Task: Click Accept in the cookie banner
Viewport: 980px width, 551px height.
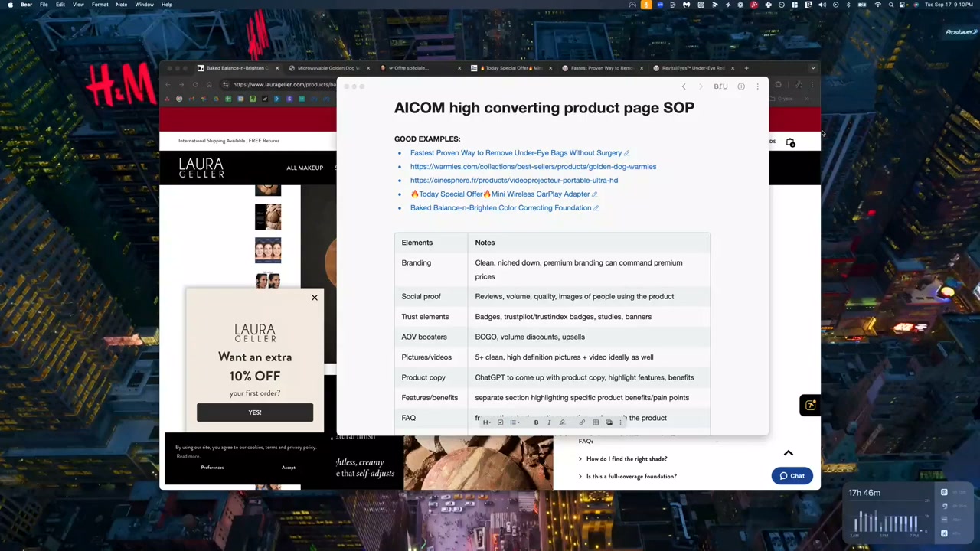Action: coord(288,468)
